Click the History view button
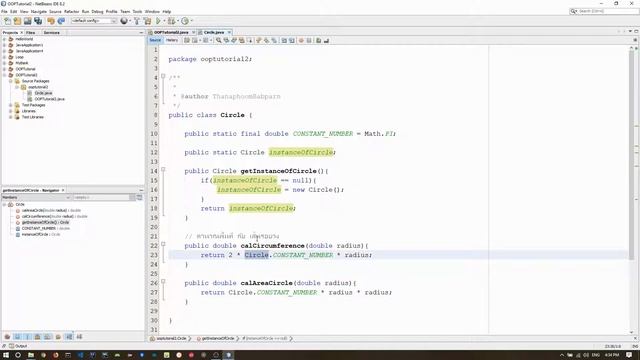The image size is (640, 360). 172,40
